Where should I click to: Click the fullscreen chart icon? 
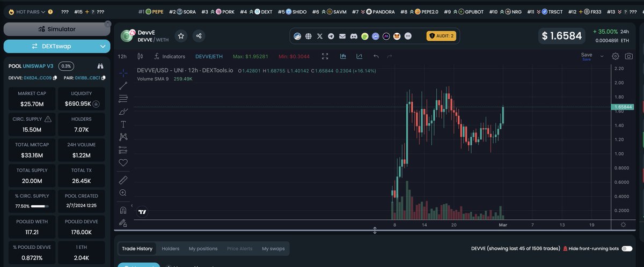pos(325,56)
